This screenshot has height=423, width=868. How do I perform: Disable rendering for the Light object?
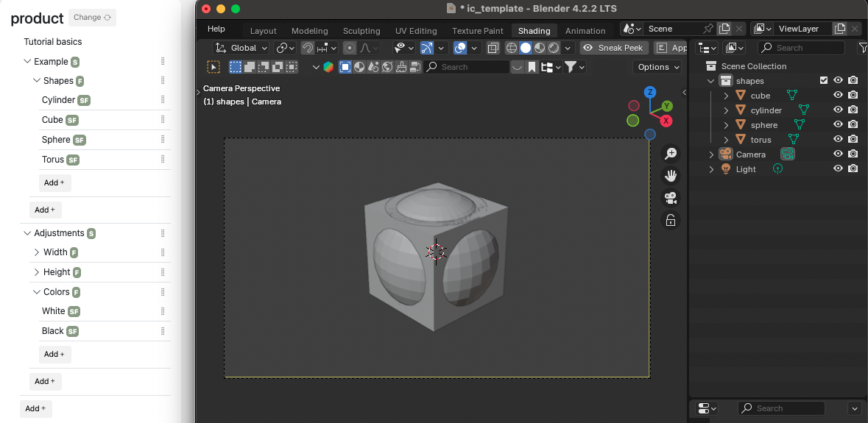point(853,168)
